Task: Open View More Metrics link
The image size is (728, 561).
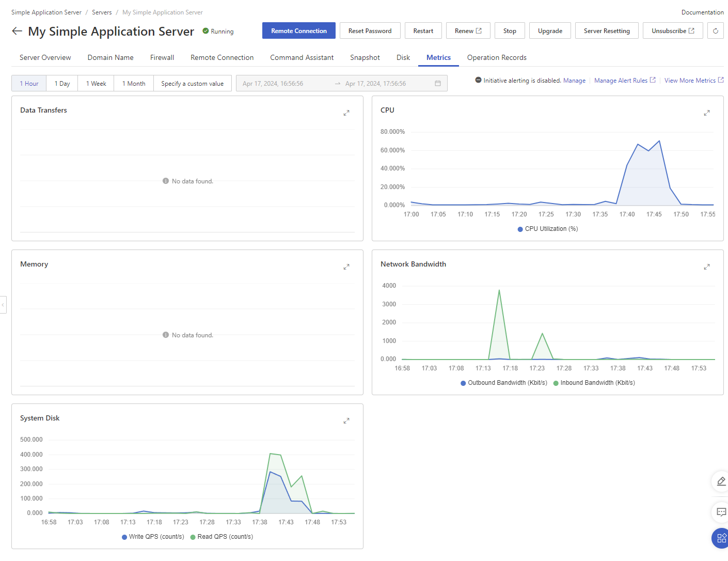Action: 694,81
